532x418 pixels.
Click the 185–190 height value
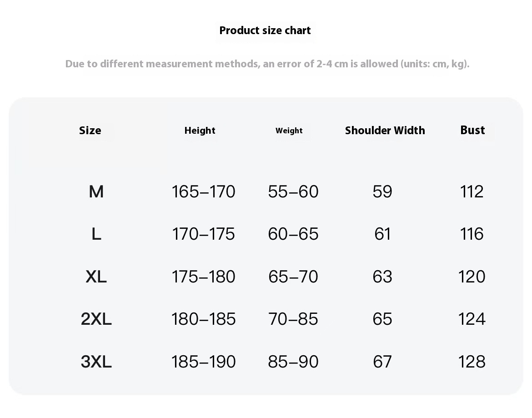click(203, 362)
